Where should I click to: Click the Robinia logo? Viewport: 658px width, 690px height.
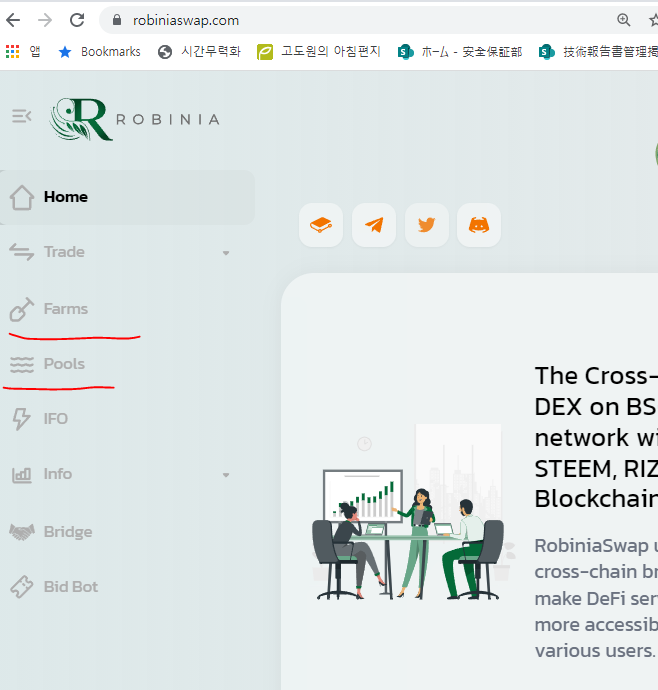click(x=135, y=119)
